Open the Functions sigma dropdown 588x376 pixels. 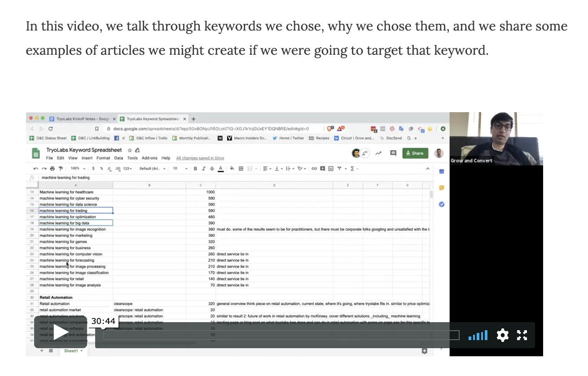(x=354, y=169)
